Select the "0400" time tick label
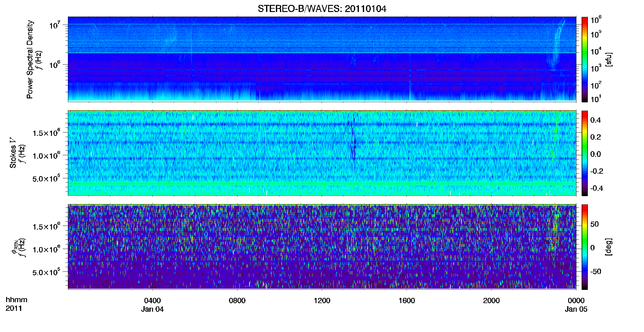Viewport: 644px width, 332px height. coord(152,300)
